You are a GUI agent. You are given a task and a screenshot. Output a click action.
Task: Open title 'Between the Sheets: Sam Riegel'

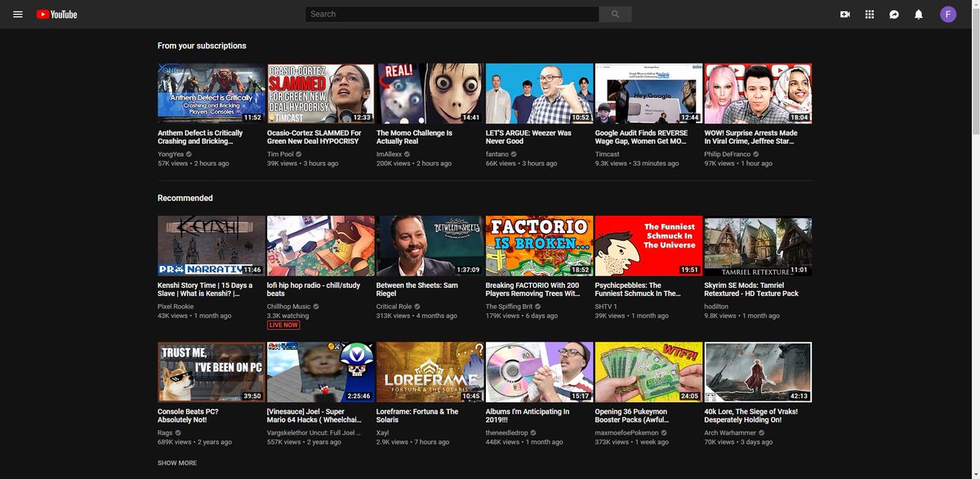coord(419,289)
